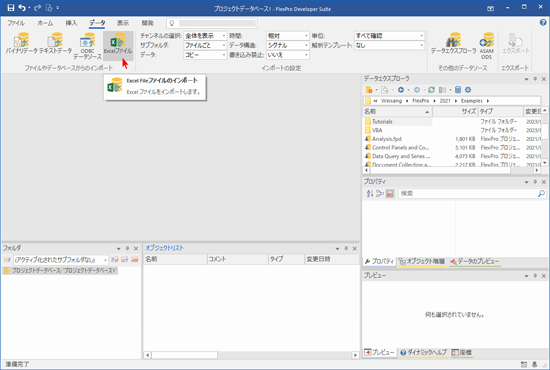Open the time (時間) dropdown
This screenshot has width=550, height=370.
tap(288, 36)
